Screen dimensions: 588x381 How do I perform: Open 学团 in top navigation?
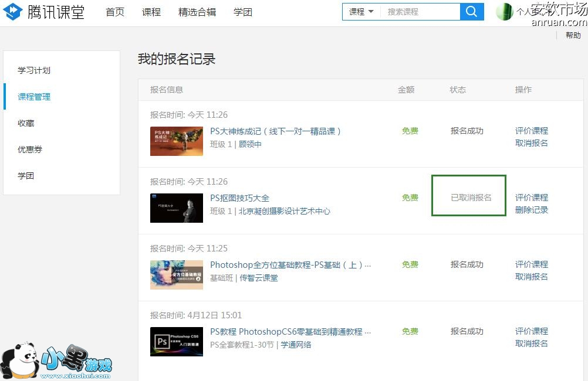pyautogui.click(x=242, y=12)
